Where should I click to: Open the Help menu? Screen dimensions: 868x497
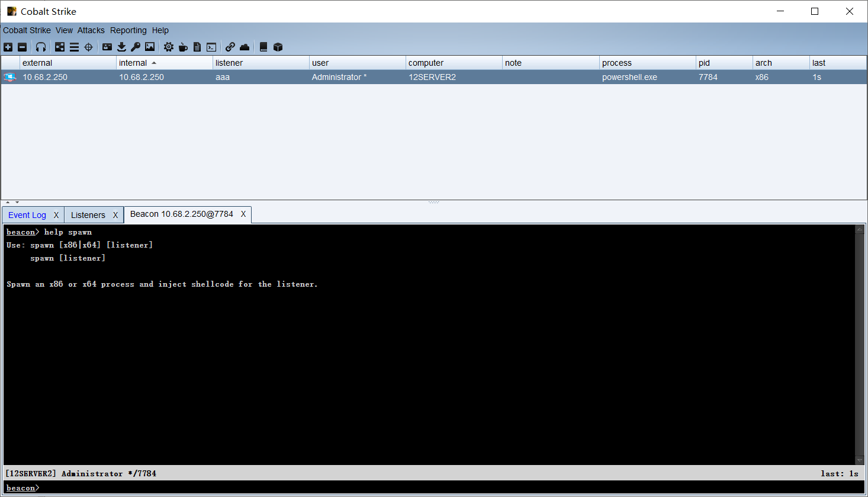[160, 30]
